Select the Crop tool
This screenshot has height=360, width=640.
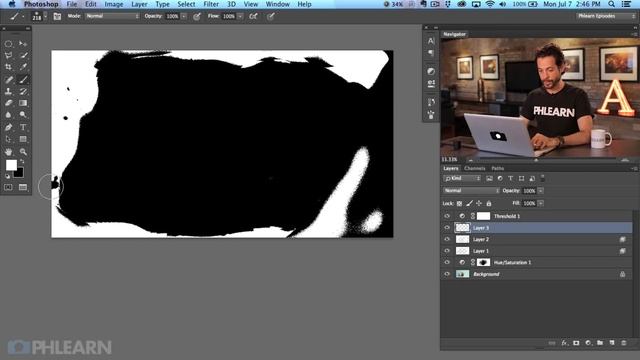[x=9, y=67]
